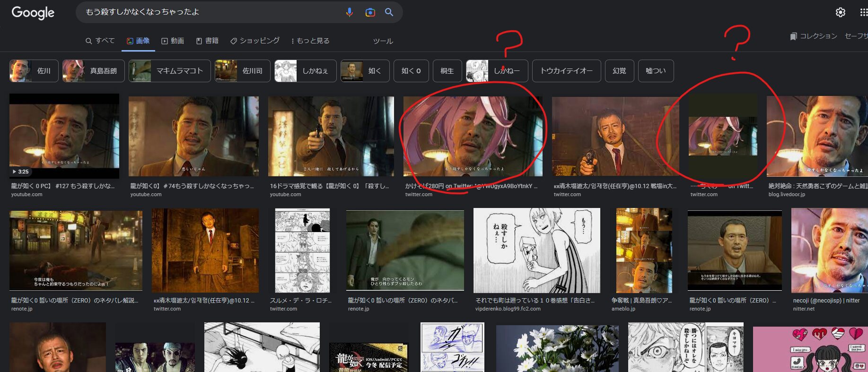
Task: Select the 幻覚 filter chip
Action: 620,71
